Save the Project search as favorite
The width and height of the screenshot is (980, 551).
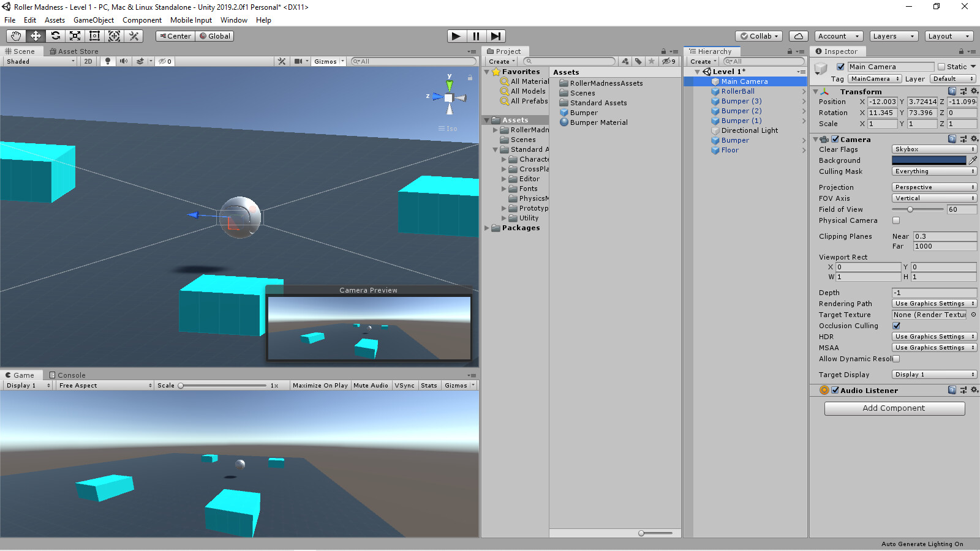(652, 61)
